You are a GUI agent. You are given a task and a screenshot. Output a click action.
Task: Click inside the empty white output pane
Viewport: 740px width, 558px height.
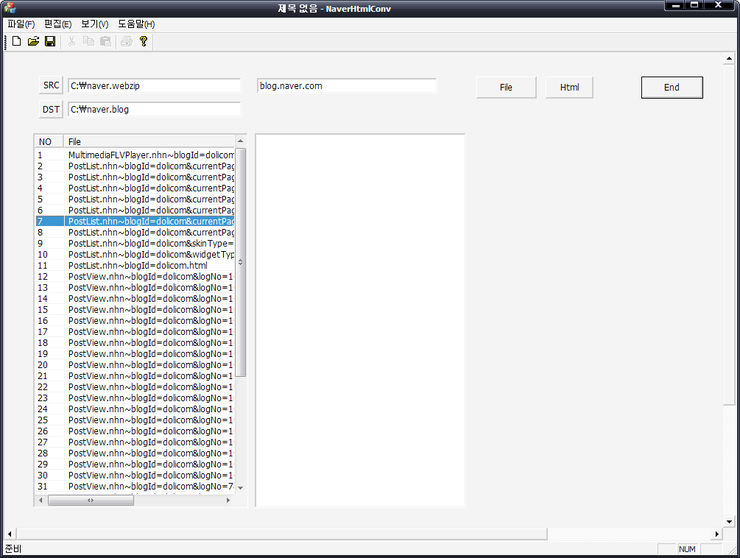(x=360, y=321)
